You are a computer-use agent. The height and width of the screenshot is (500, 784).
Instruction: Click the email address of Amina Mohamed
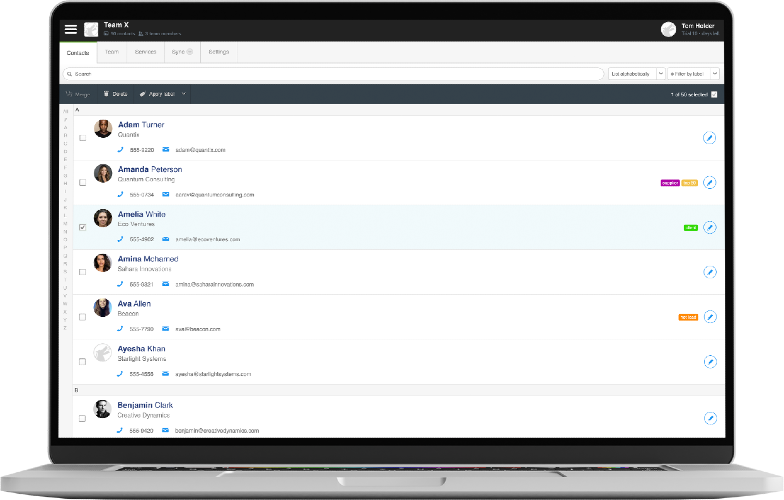pyautogui.click(x=214, y=284)
